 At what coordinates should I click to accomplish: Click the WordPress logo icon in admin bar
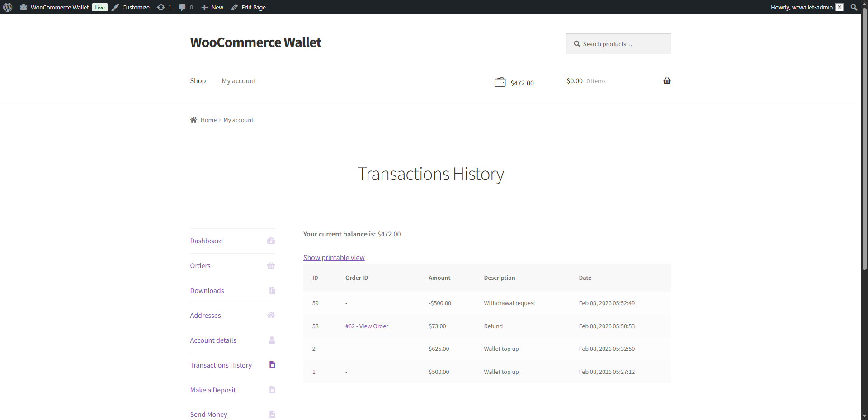(x=8, y=7)
